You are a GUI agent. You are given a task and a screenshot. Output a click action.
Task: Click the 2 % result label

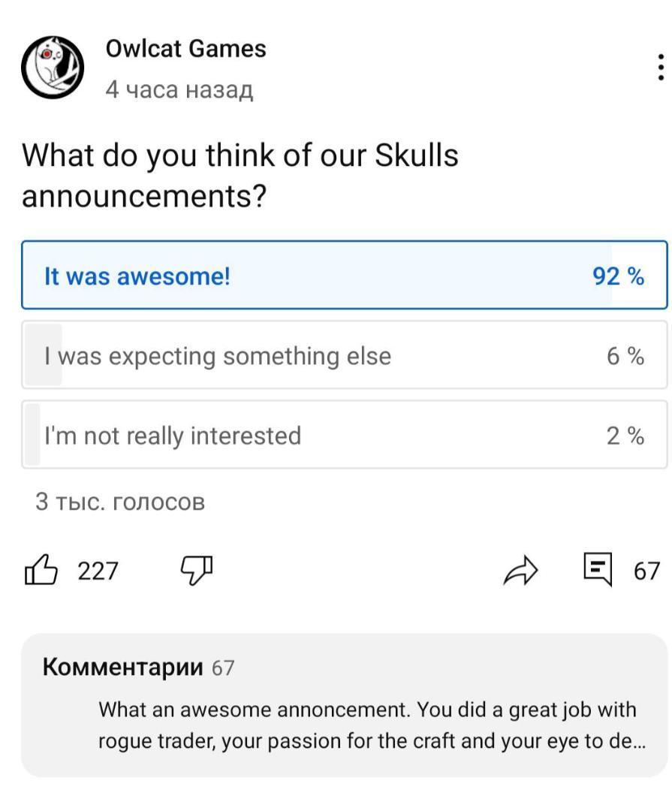[625, 436]
